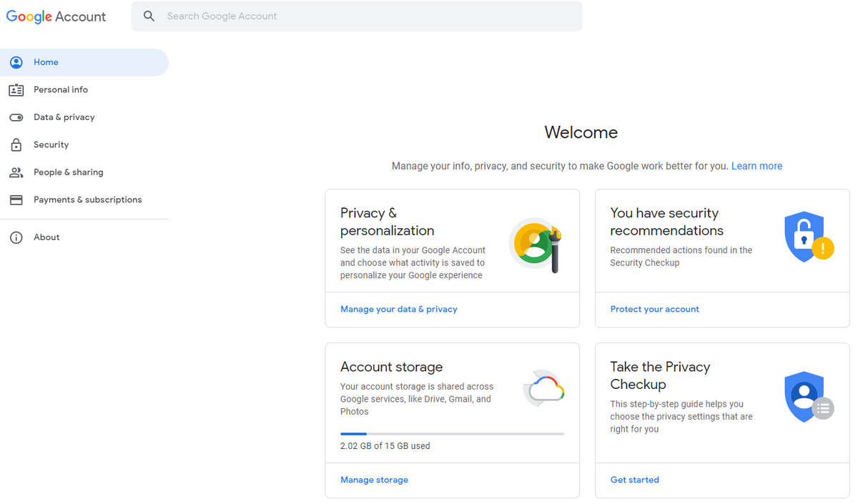
Task: Click the People & sharing icon
Action: [16, 172]
